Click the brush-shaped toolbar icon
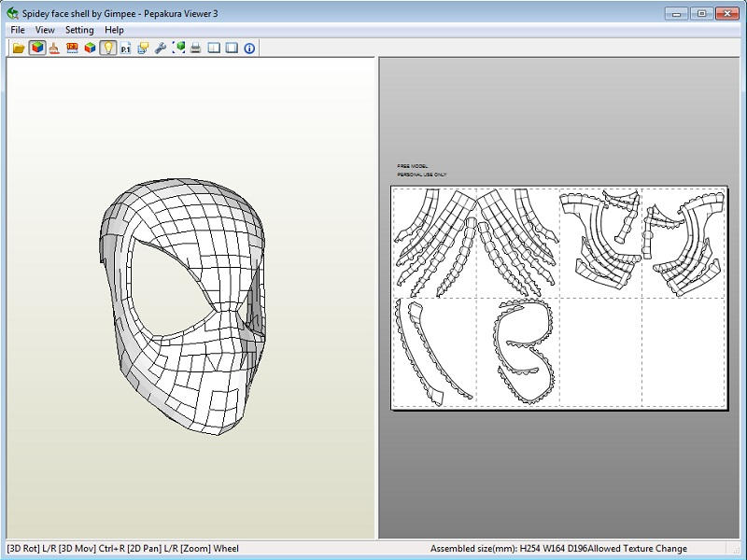Image resolution: width=747 pixels, height=560 pixels. coord(55,48)
